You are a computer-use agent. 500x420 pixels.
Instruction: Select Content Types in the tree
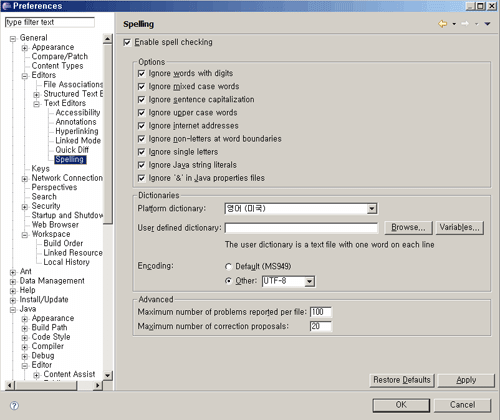click(x=57, y=66)
